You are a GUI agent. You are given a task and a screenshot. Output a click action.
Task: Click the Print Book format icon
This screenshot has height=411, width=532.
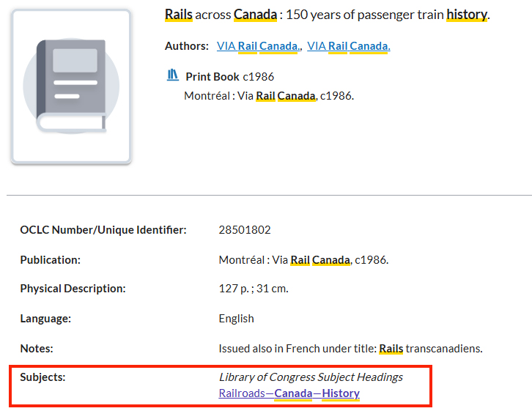(173, 75)
